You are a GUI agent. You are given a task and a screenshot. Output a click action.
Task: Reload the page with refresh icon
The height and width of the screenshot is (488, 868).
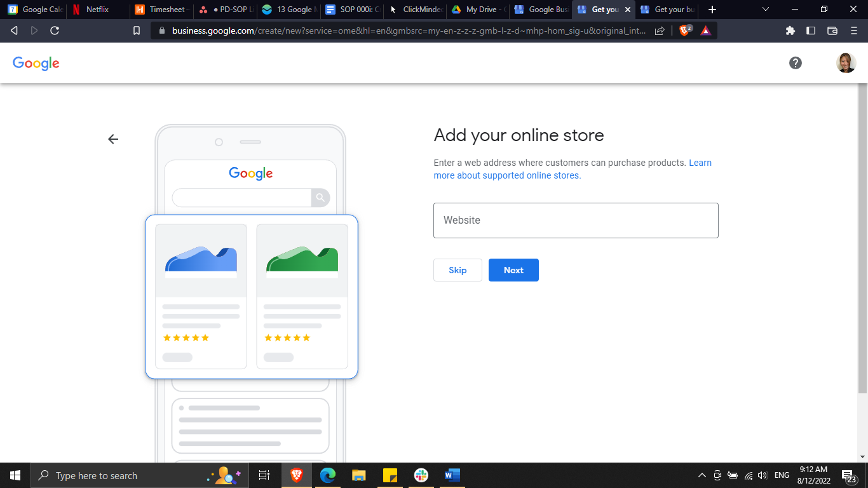click(55, 30)
